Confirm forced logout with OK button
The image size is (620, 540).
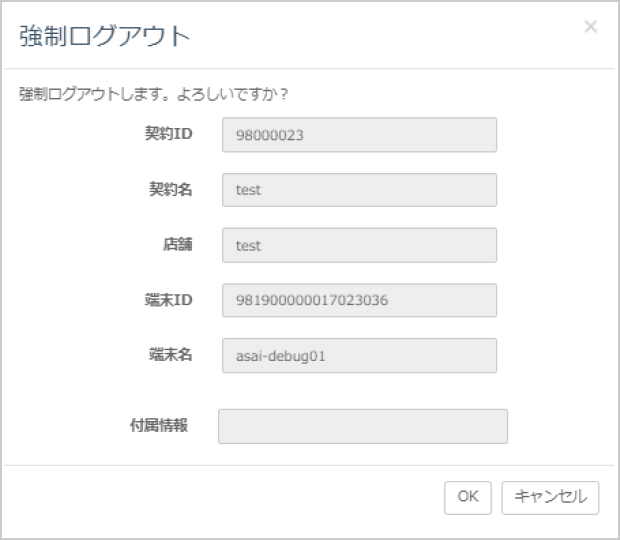(468, 497)
